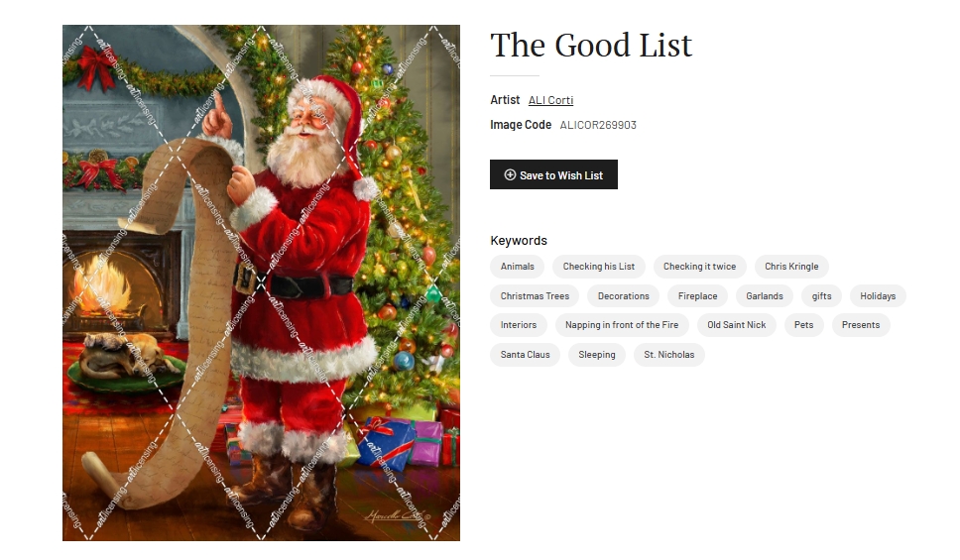
Task: Open the Fireplace keyword tag
Action: [697, 295]
